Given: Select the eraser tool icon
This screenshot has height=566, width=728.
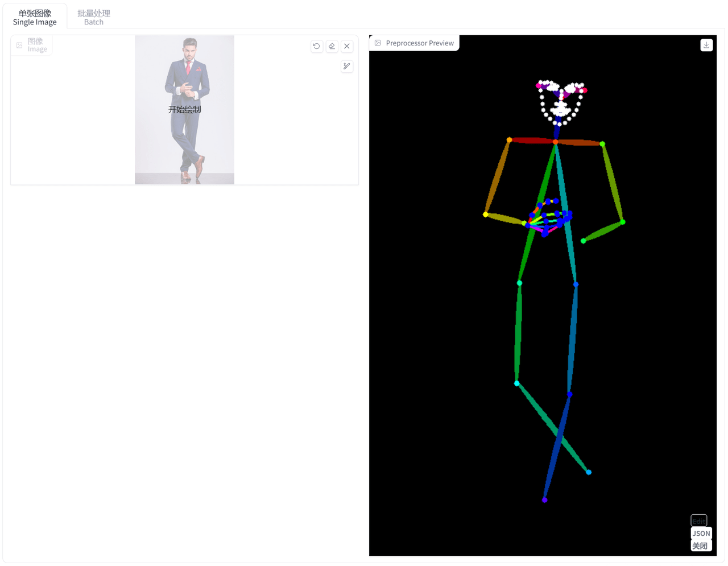Looking at the screenshot, I should pos(332,46).
